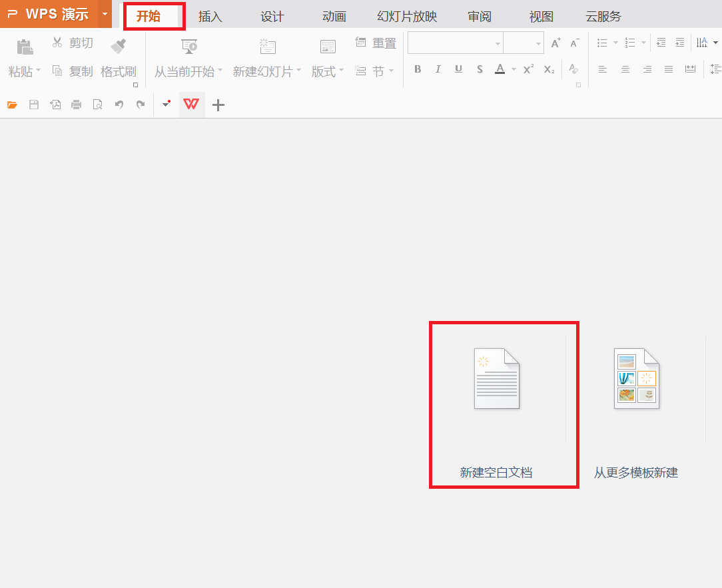Switch to the 开始 tab
722x588 pixels.
149,17
